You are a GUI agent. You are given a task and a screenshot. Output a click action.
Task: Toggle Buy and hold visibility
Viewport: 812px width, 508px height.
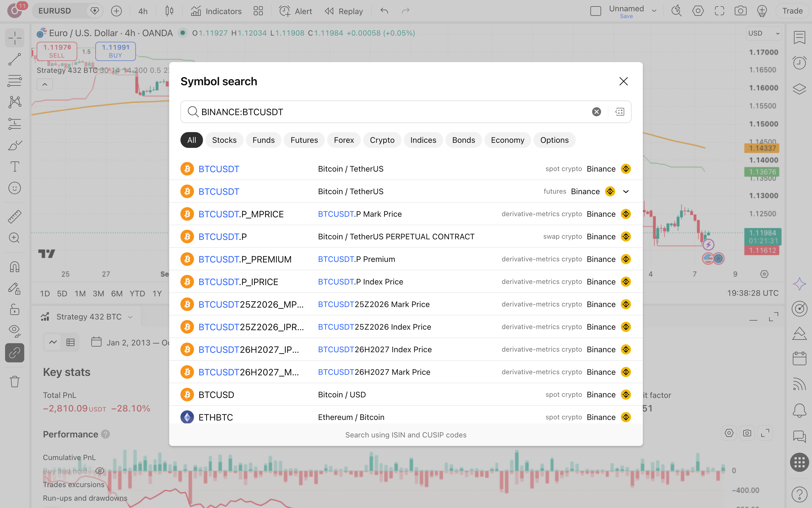pyautogui.click(x=100, y=471)
